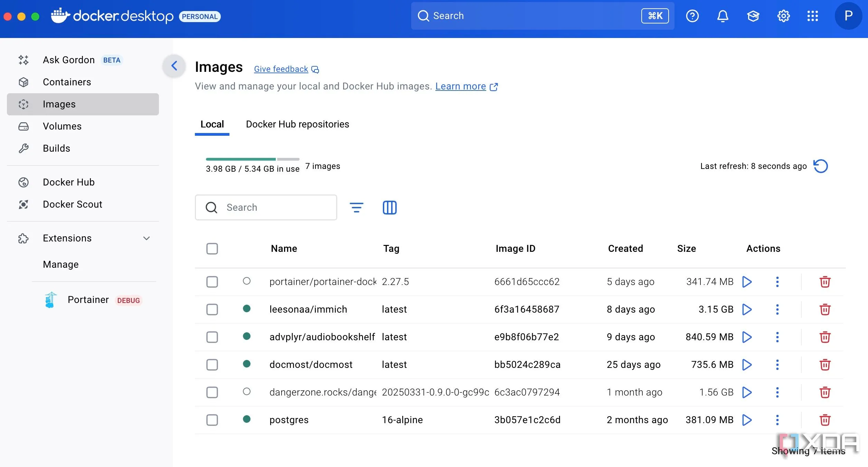Open the apps grid icon
868x467 pixels.
(x=813, y=16)
